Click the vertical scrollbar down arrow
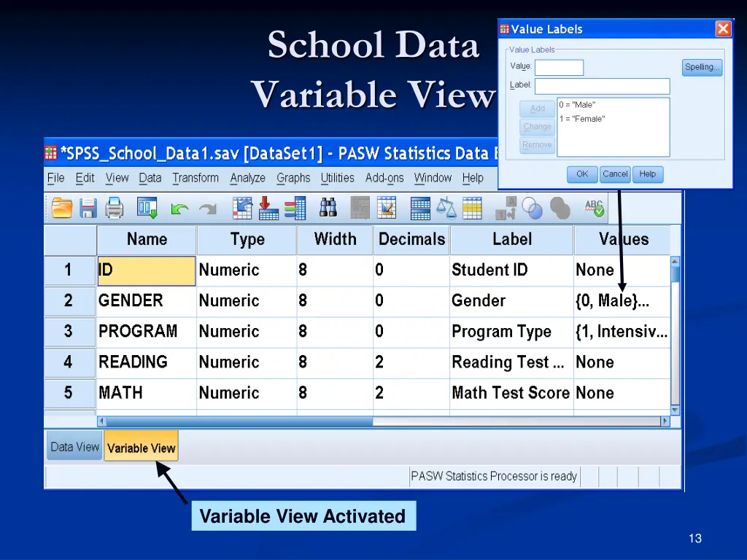Screen dimensions: 747x560 point(675,410)
